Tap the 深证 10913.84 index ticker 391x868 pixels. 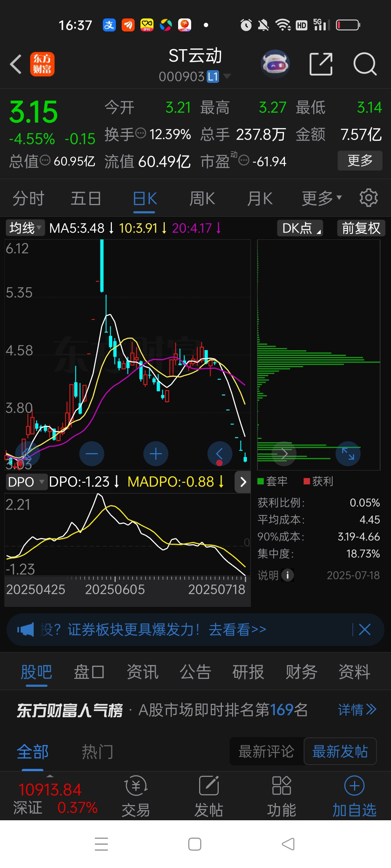tap(54, 799)
